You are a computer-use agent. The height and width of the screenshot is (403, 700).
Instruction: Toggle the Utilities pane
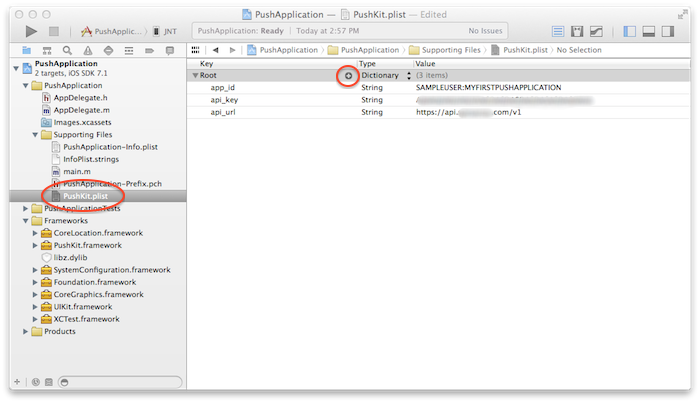pyautogui.click(x=668, y=31)
